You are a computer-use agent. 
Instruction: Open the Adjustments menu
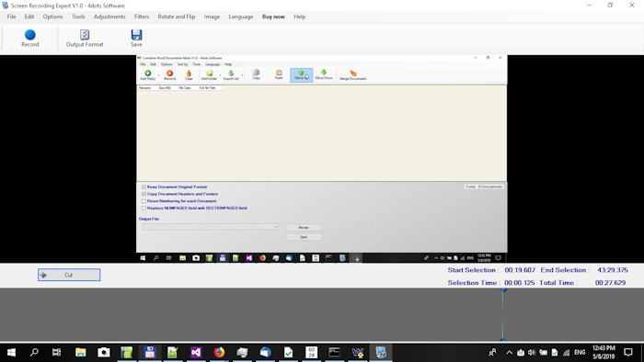tap(109, 17)
